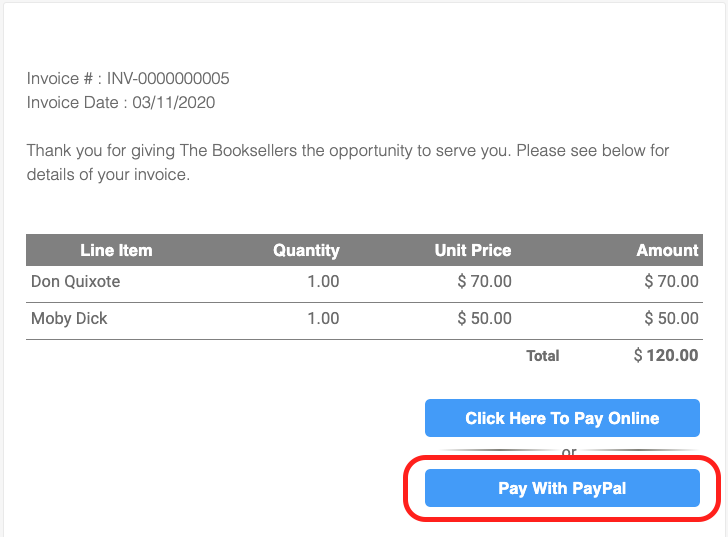Click the Don Quixote line item
Image resolution: width=728 pixels, height=537 pixels.
(75, 282)
